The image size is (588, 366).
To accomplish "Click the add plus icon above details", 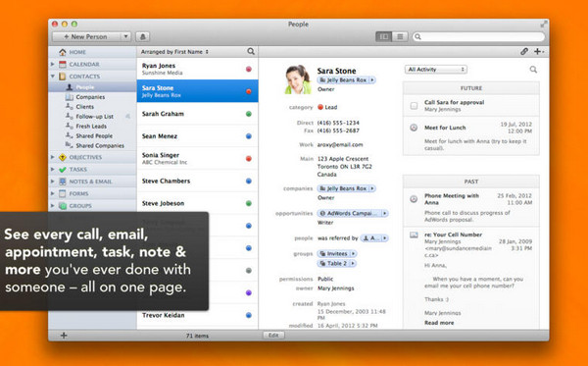I will tap(538, 51).
